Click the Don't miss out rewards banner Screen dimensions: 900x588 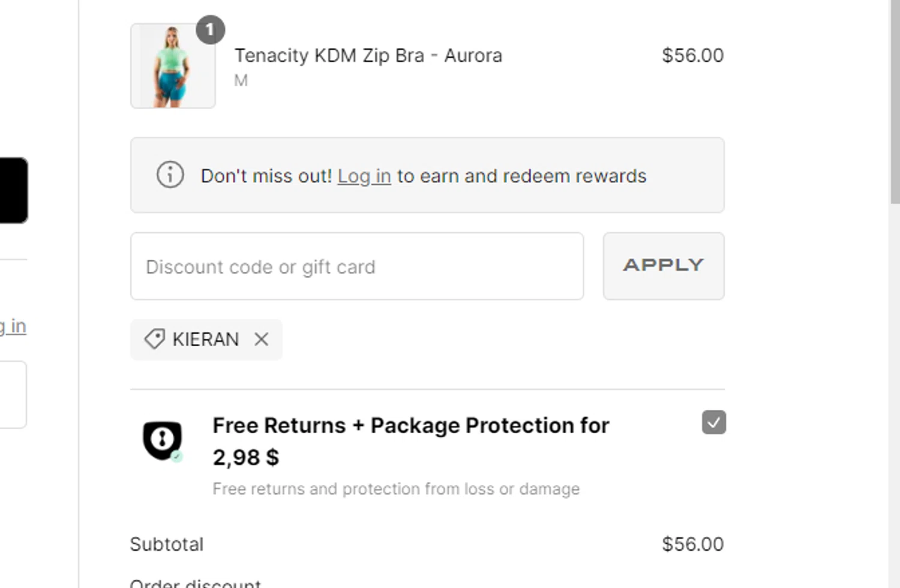[427, 175]
